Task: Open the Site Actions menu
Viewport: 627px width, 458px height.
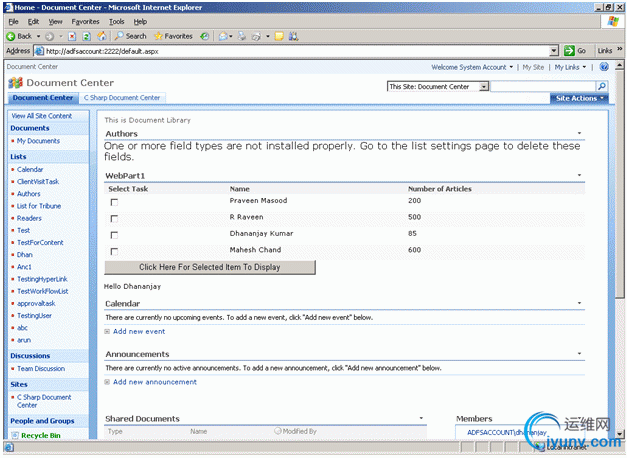Action: click(x=579, y=98)
